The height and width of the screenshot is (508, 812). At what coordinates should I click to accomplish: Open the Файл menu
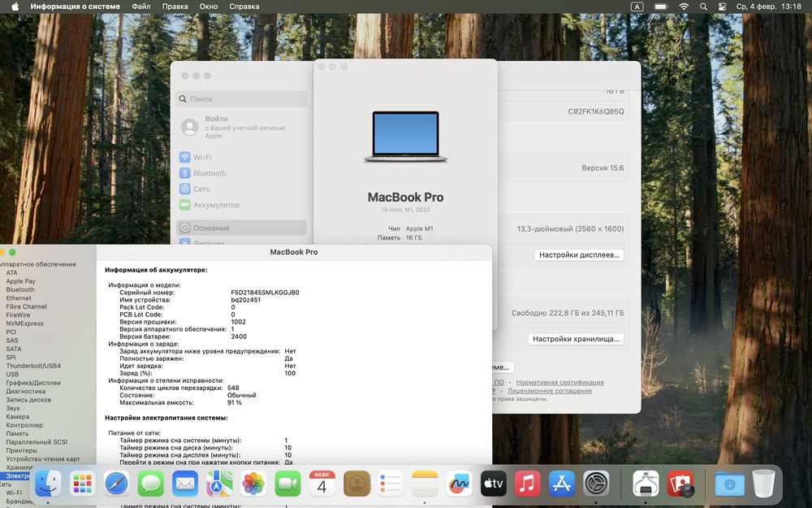140,7
